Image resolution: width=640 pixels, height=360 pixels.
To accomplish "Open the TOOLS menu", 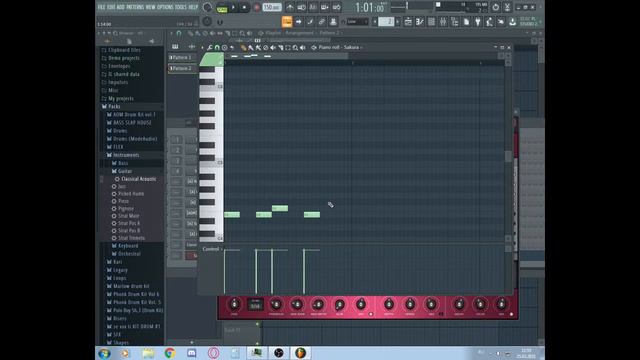I will (180, 7).
